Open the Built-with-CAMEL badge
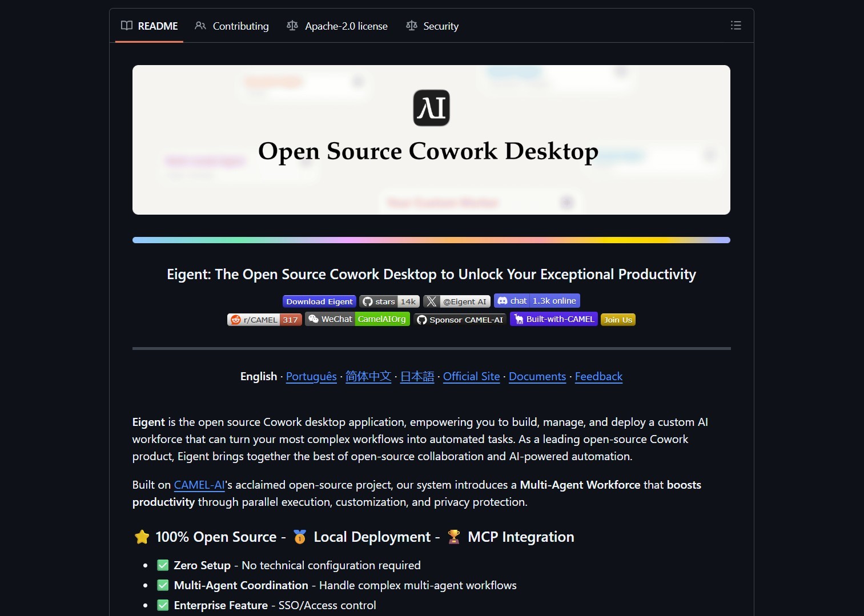This screenshot has height=616, width=864. click(x=554, y=319)
